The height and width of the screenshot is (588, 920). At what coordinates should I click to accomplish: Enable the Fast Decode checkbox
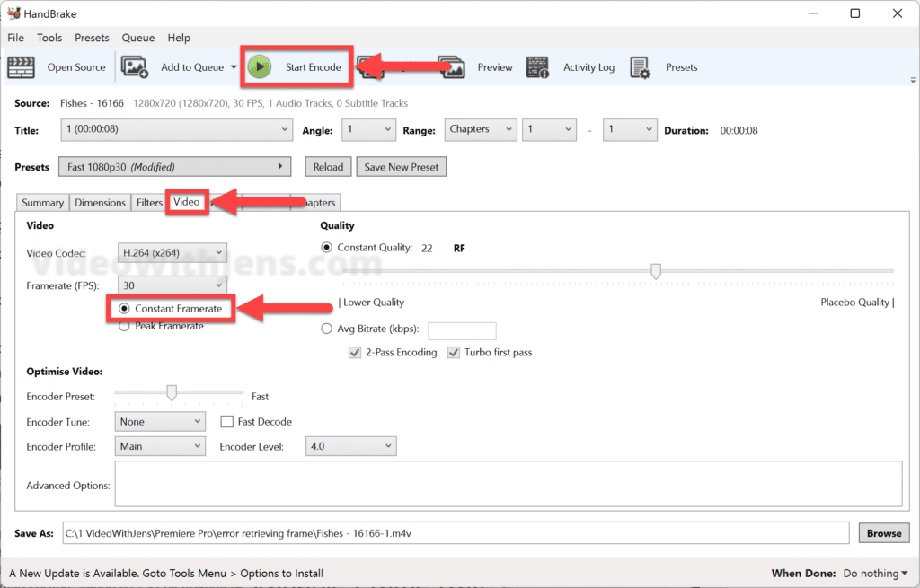pos(226,422)
